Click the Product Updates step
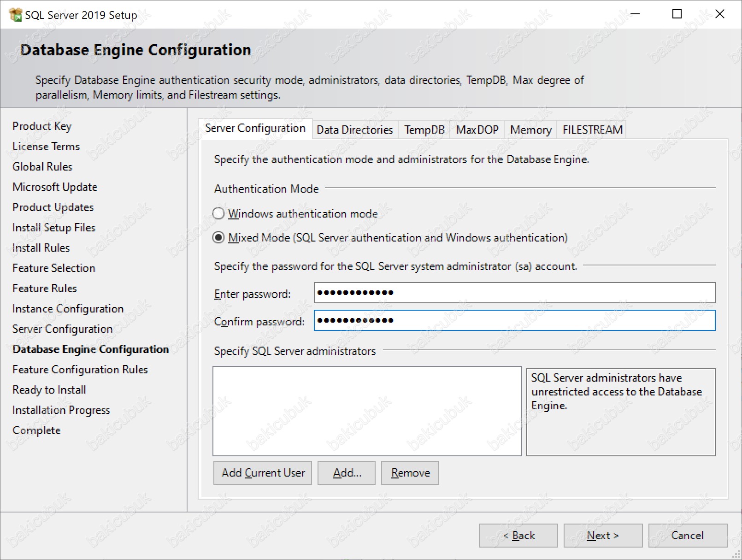The width and height of the screenshot is (742, 560). [x=53, y=207]
